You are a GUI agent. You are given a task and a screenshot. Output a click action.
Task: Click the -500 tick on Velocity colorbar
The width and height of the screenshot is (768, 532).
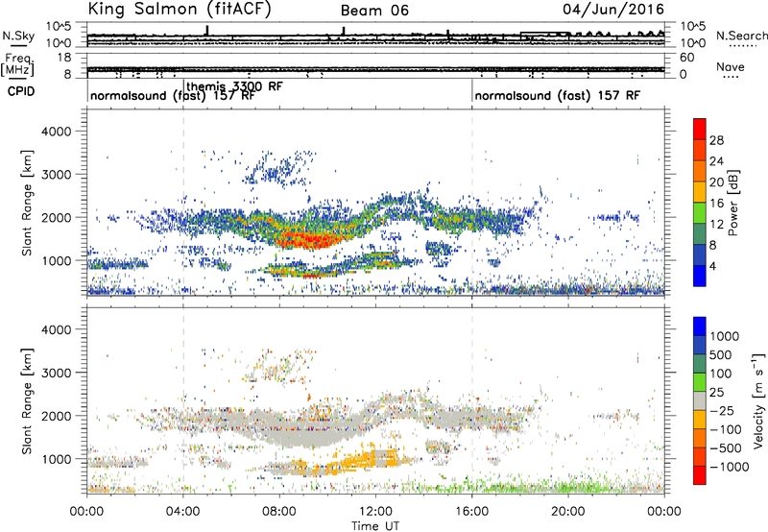(x=726, y=447)
